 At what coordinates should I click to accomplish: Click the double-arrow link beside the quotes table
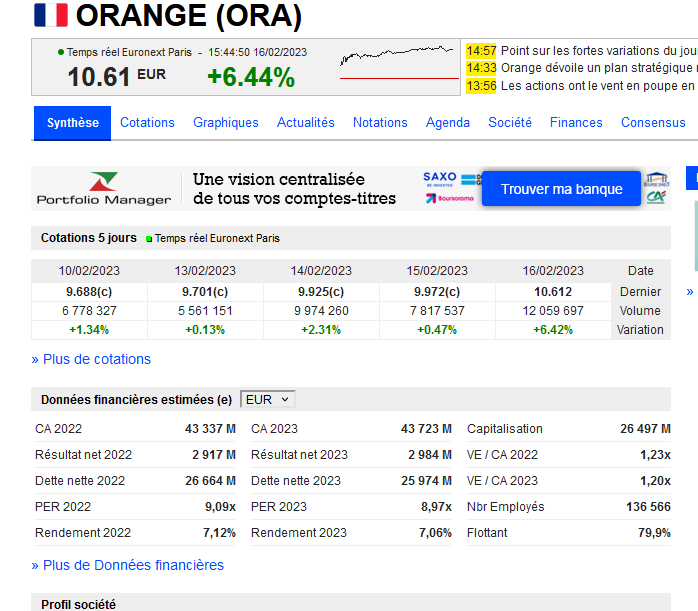(690, 292)
